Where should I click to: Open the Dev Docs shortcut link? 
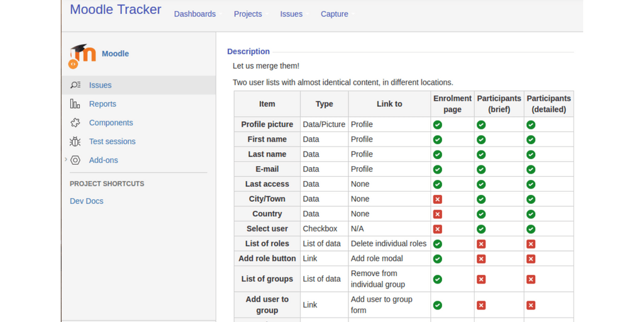coord(87,201)
